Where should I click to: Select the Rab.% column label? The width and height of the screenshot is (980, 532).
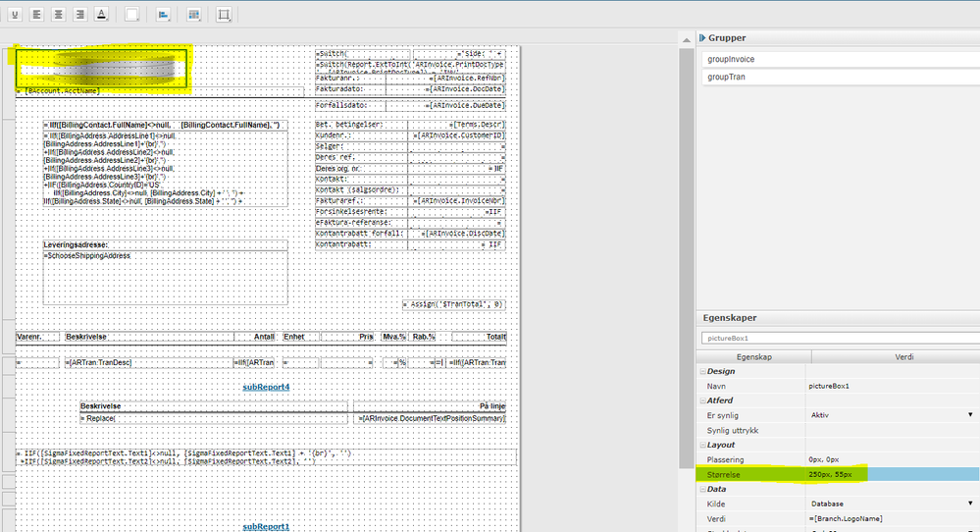point(423,337)
